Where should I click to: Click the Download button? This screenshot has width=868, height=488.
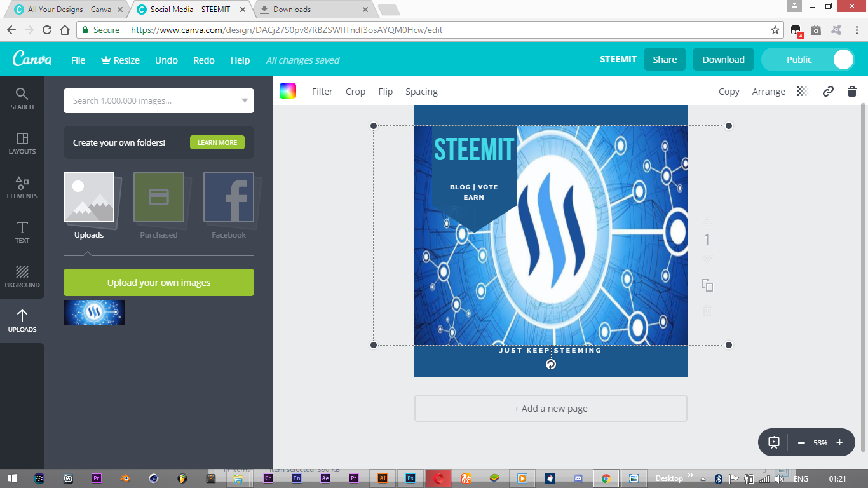pyautogui.click(x=723, y=59)
